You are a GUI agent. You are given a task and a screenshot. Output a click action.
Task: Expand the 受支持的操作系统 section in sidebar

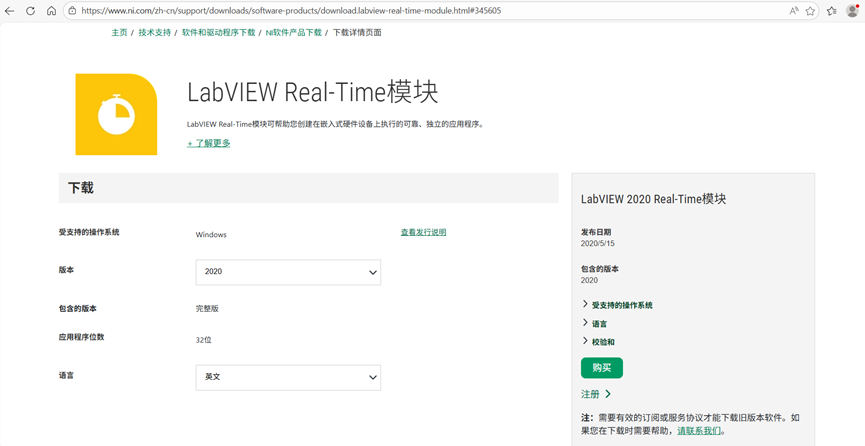pyautogui.click(x=617, y=305)
